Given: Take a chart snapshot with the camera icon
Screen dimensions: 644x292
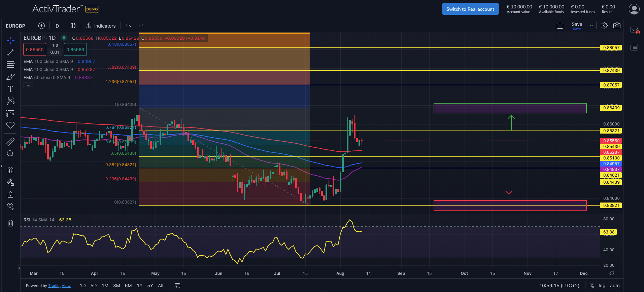Looking at the screenshot, I should 617,26.
